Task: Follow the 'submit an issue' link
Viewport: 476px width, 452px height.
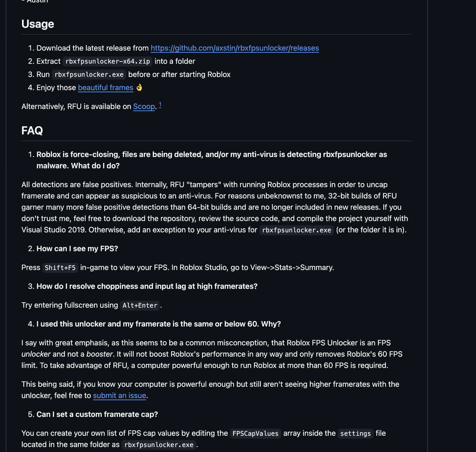Action: (119, 395)
